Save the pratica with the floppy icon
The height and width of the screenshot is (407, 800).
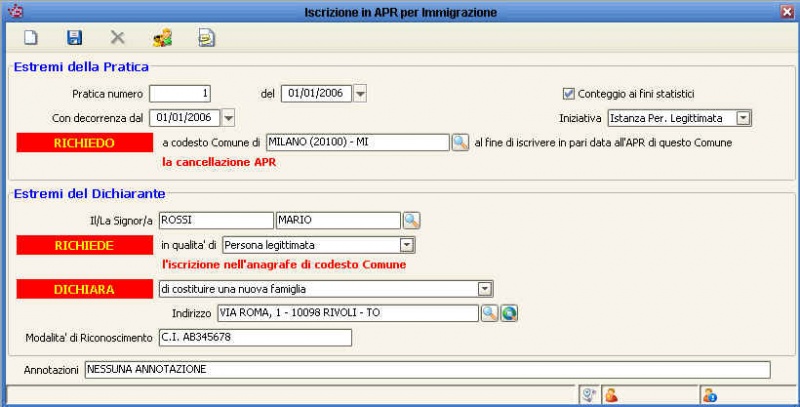[x=74, y=38]
